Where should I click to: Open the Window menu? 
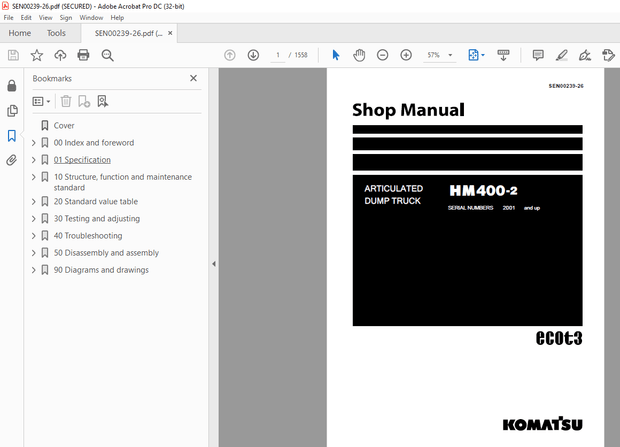click(91, 17)
